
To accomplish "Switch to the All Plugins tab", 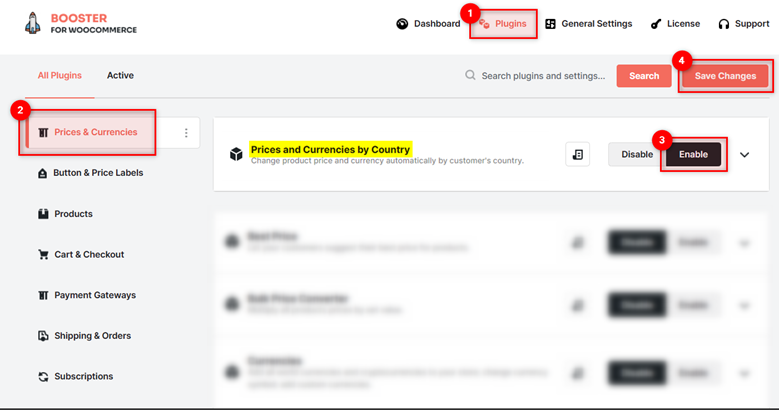I will pos(60,76).
